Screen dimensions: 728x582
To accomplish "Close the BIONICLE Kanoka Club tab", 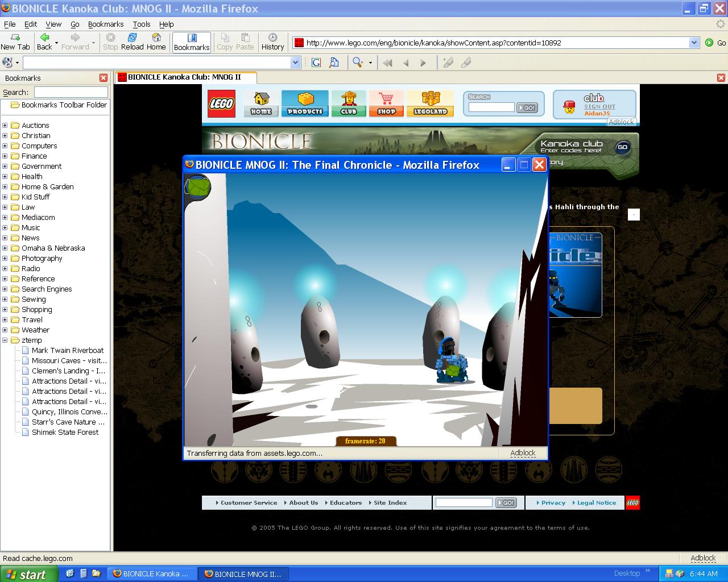I will coord(721,78).
